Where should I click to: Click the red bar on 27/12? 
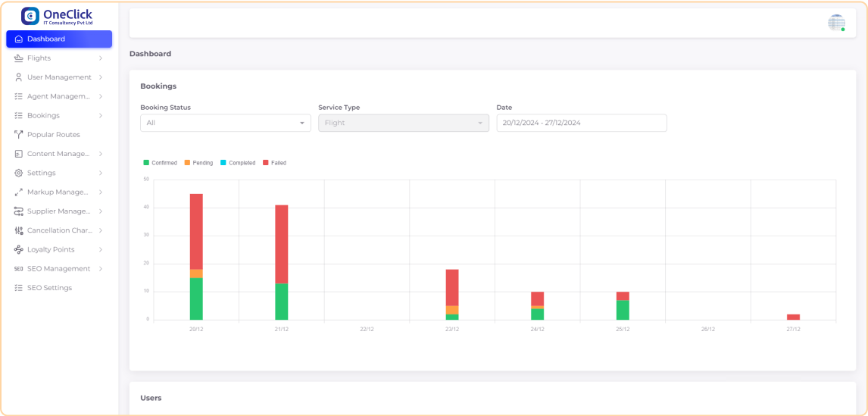point(793,317)
